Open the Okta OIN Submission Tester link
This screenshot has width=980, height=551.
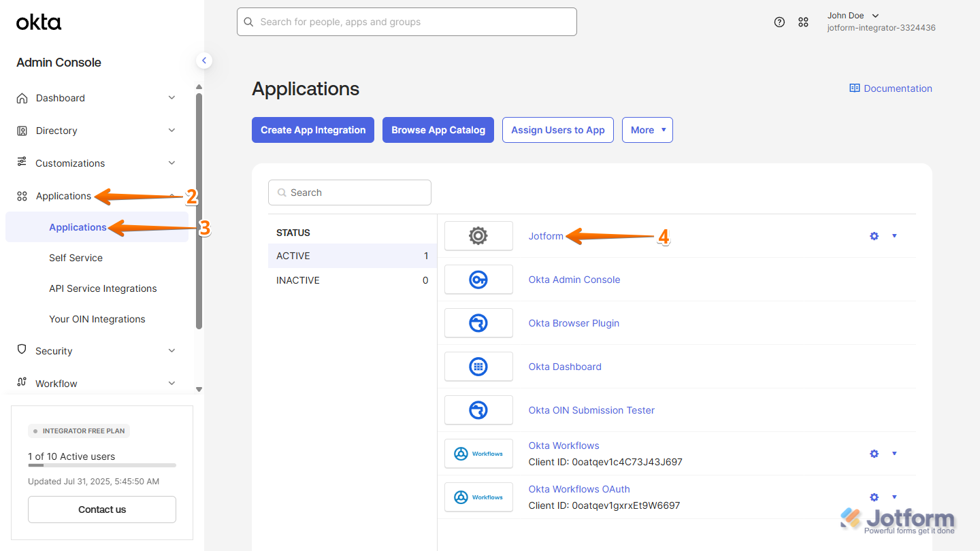(x=591, y=410)
